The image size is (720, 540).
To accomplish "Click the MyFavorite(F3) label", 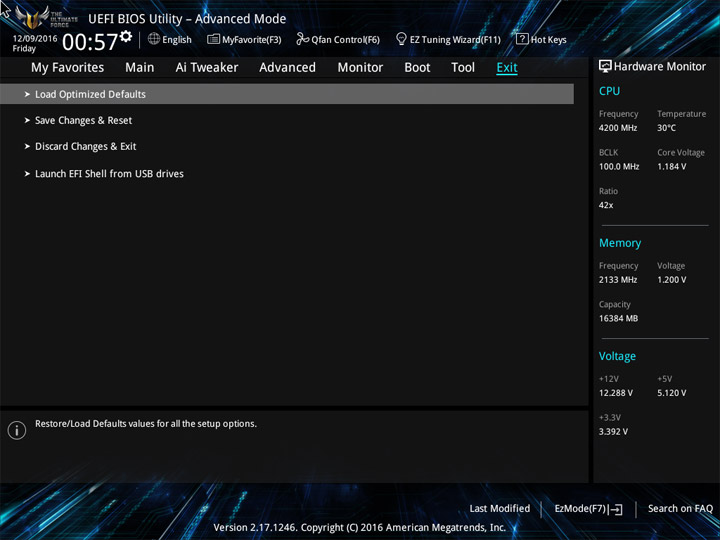I will point(252,40).
